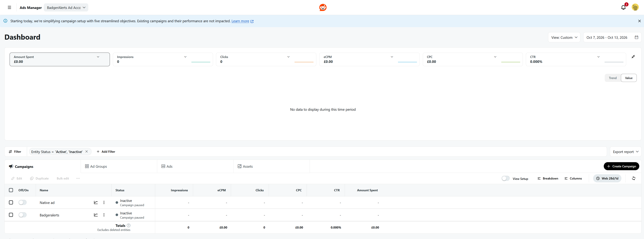Viewport: 644px width, 239px height.
Task: Refresh the campaigns table
Action: pos(634,178)
